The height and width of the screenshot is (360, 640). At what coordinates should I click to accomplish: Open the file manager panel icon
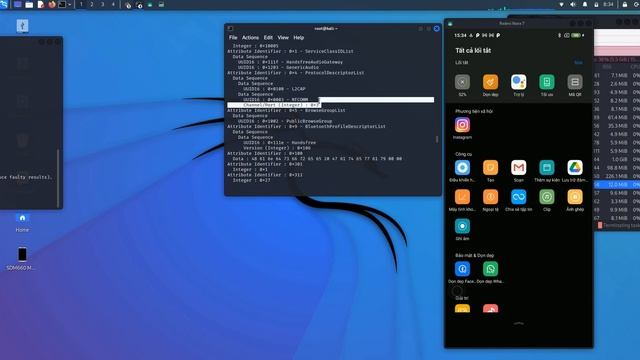click(x=29, y=4)
